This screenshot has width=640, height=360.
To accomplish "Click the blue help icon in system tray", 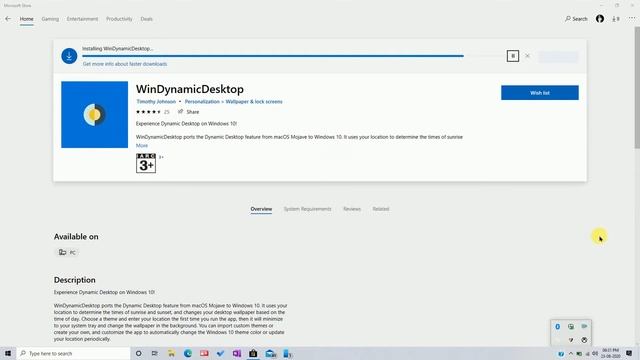I will [x=561, y=353].
